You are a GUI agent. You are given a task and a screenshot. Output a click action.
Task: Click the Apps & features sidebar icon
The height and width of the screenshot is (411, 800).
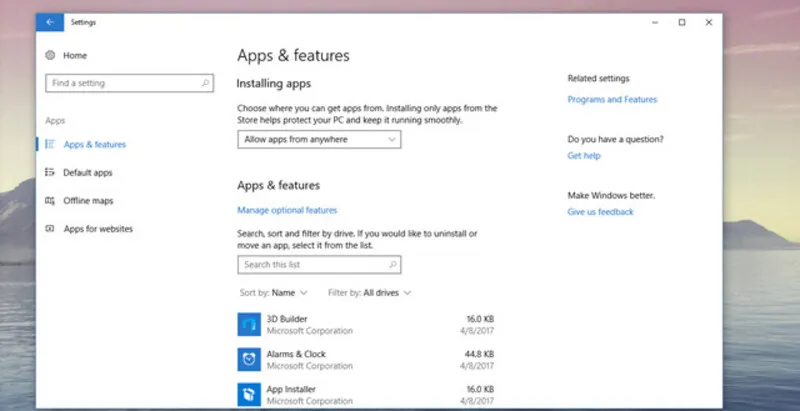click(x=50, y=145)
